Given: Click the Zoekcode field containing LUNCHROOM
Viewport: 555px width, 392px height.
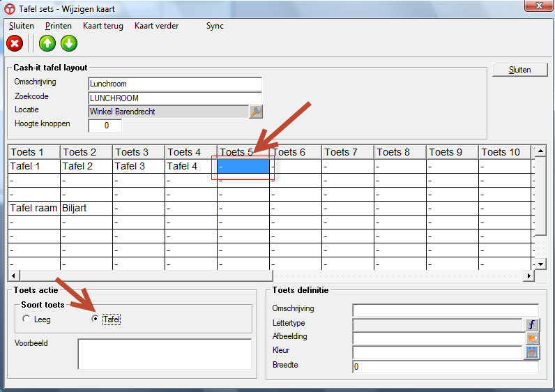Looking at the screenshot, I should tap(175, 98).
